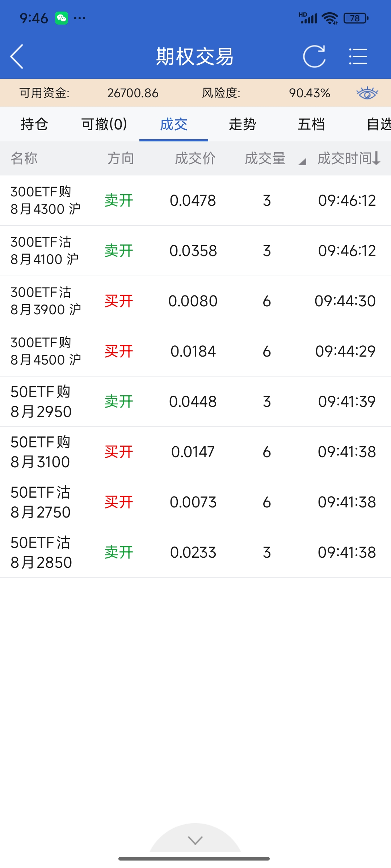Select the 走势 tab

coord(243,124)
